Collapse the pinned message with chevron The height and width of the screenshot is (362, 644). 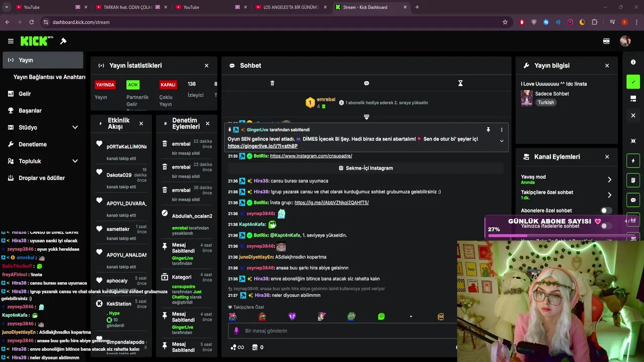click(501, 141)
